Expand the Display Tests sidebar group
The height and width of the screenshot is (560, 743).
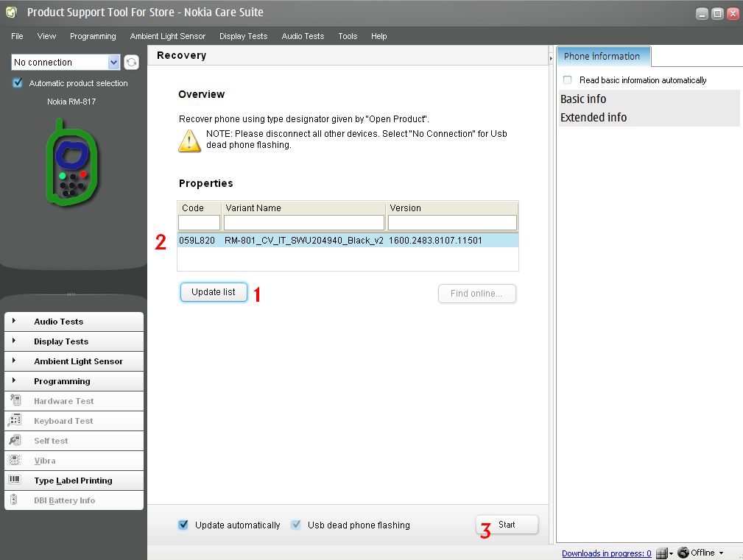click(74, 341)
